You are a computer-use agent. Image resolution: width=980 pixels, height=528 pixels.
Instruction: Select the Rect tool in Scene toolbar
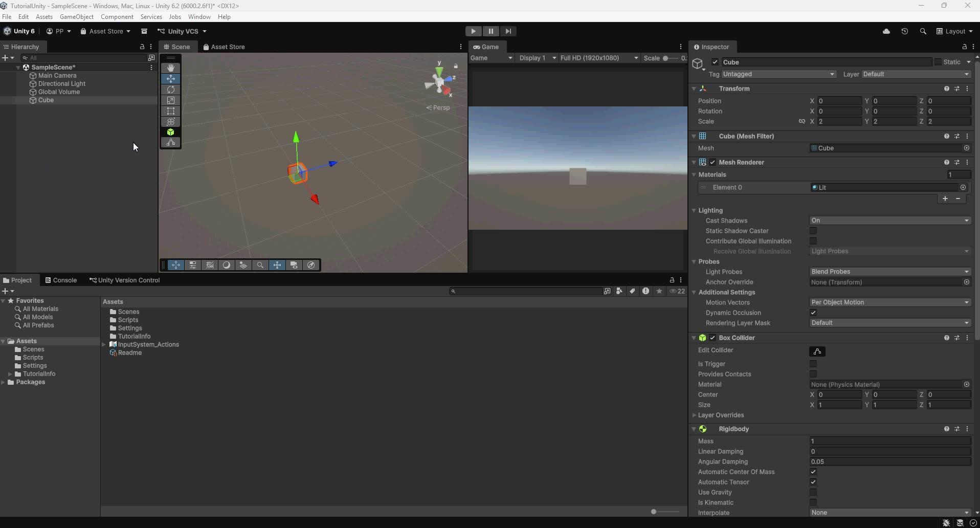tap(171, 111)
